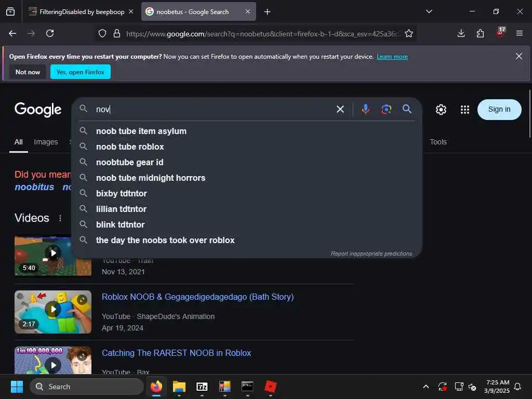532x399 pixels.
Task: Open the Firefox hamburger menu
Action: [519, 33]
